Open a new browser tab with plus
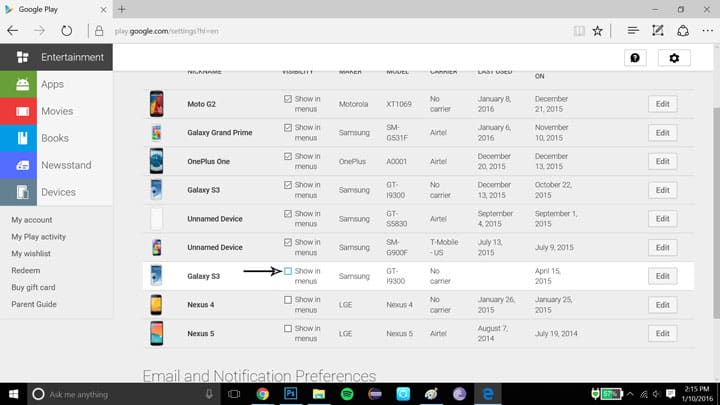The image size is (720, 405). (122, 9)
